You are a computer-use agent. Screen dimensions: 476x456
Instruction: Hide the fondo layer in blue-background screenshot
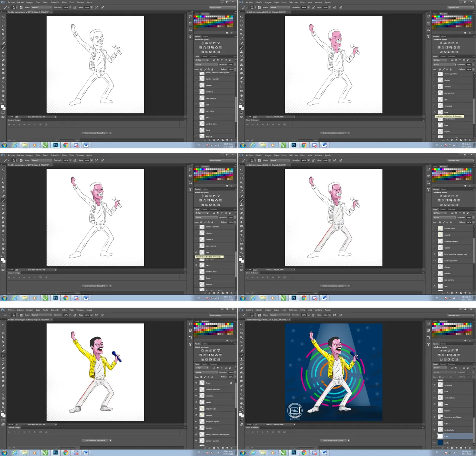434,443
